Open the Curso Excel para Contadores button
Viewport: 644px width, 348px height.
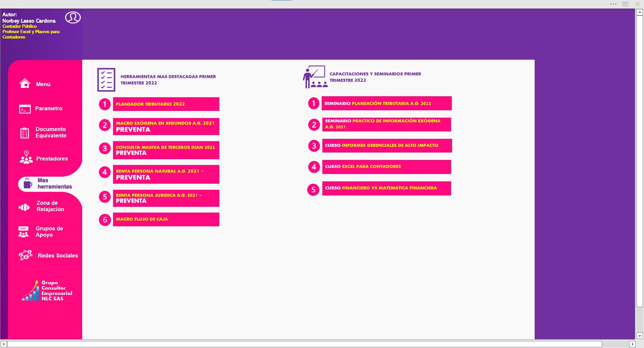point(387,167)
